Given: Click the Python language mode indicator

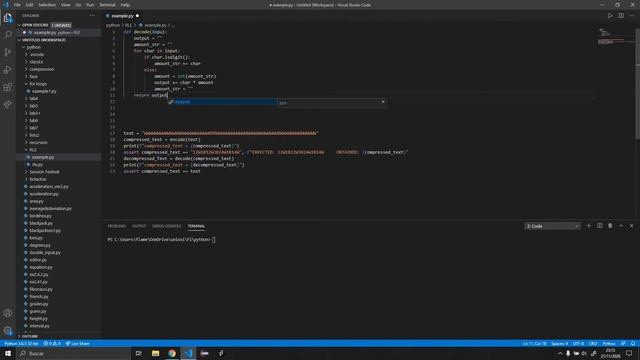Looking at the screenshot, I should (609, 344).
